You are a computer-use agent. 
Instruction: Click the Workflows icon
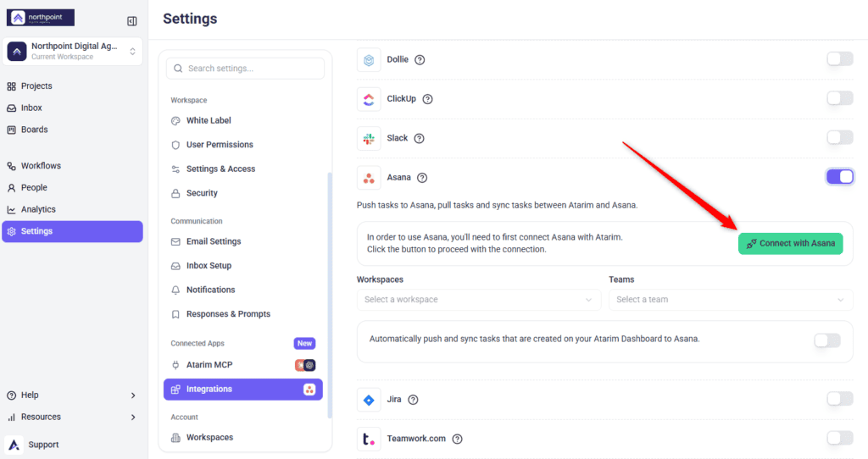[11, 166]
